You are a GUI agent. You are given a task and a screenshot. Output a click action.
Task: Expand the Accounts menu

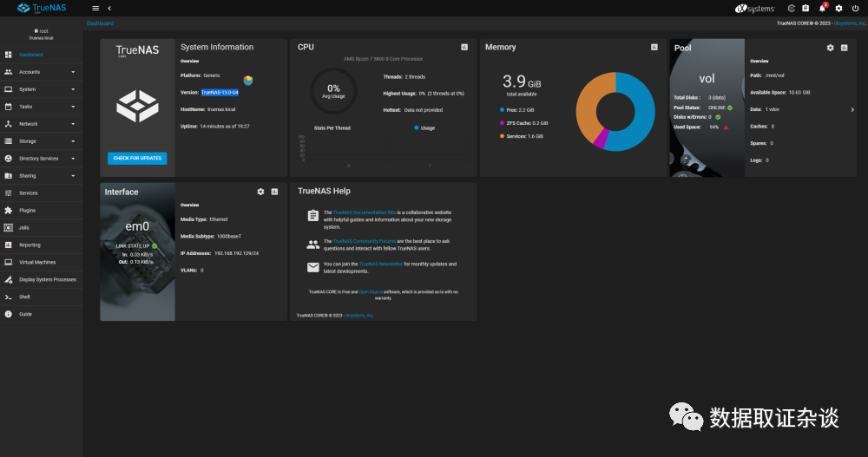click(42, 72)
